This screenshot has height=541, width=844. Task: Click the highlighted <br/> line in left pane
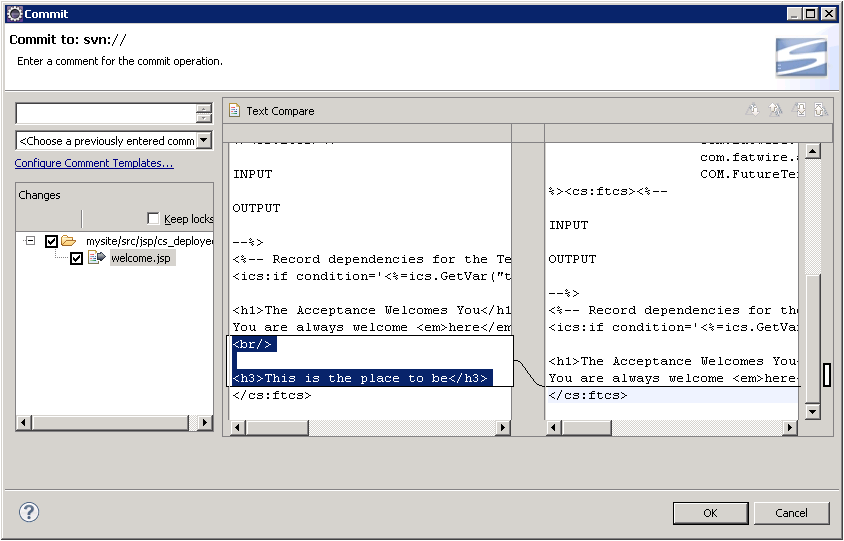(x=254, y=345)
